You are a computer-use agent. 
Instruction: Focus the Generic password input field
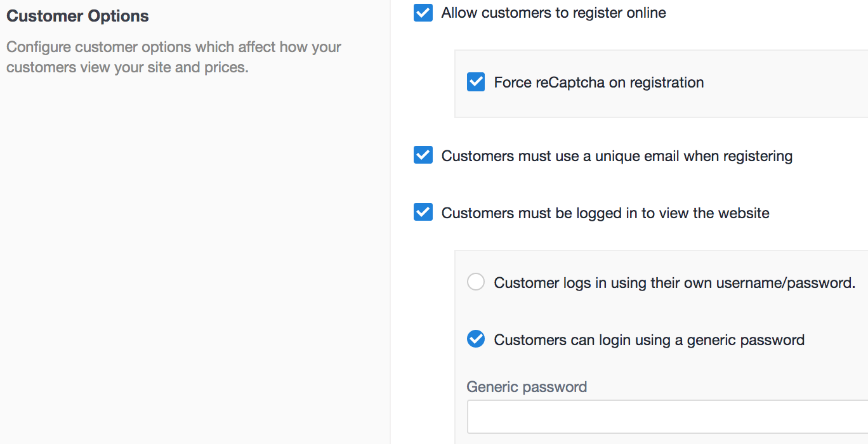(x=666, y=417)
